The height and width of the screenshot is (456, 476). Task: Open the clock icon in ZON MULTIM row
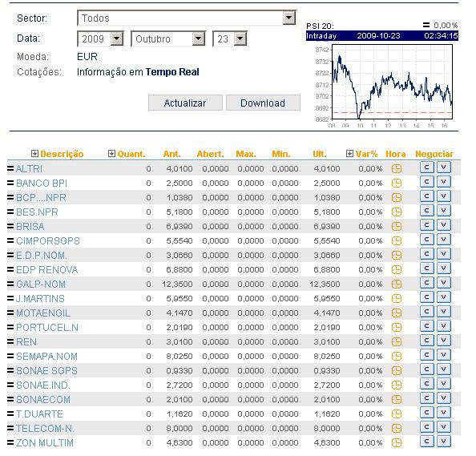(397, 442)
